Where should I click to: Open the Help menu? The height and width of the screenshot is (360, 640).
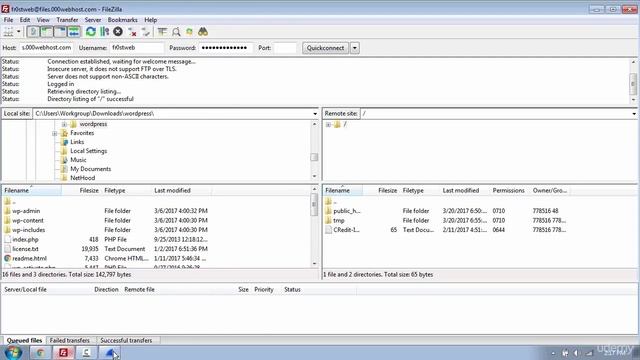151,20
